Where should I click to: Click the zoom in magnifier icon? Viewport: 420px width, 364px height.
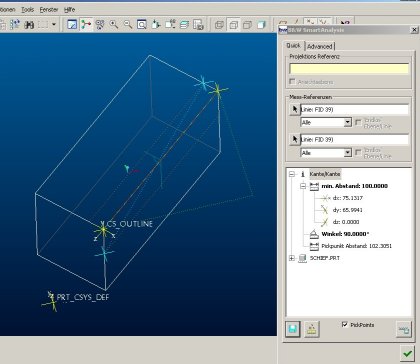[114, 24]
